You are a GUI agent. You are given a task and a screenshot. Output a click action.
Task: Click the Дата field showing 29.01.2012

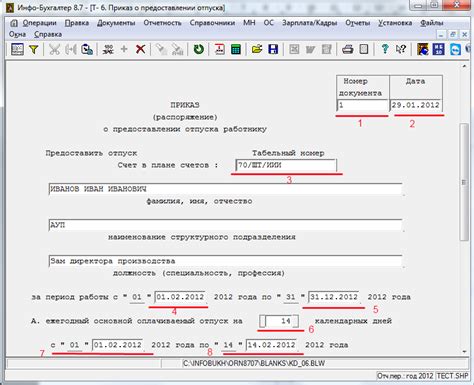(416, 105)
